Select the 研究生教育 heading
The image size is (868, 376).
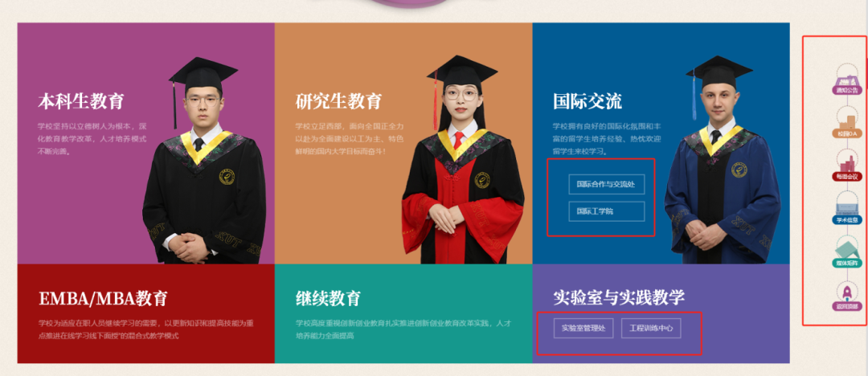click(339, 101)
